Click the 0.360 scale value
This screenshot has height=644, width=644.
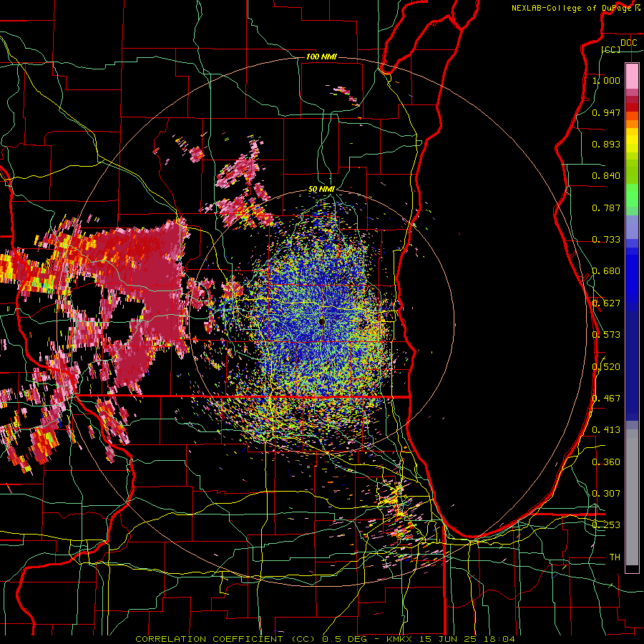[606, 462]
